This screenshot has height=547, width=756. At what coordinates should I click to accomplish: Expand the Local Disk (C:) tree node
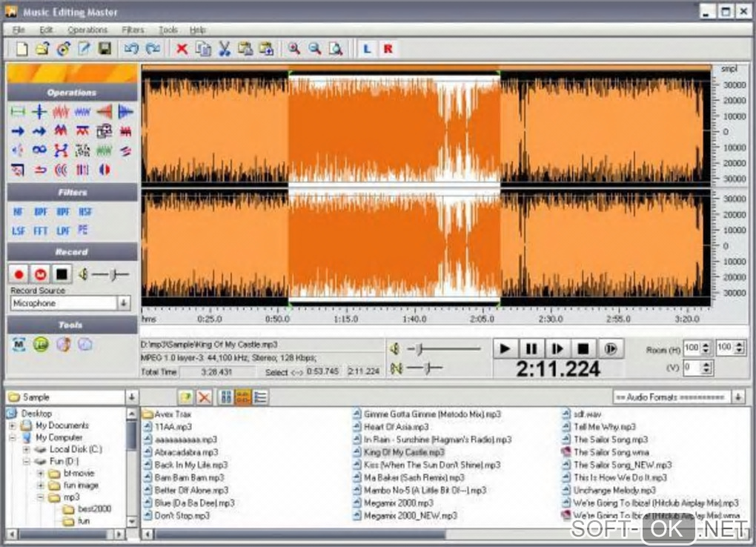(x=27, y=449)
